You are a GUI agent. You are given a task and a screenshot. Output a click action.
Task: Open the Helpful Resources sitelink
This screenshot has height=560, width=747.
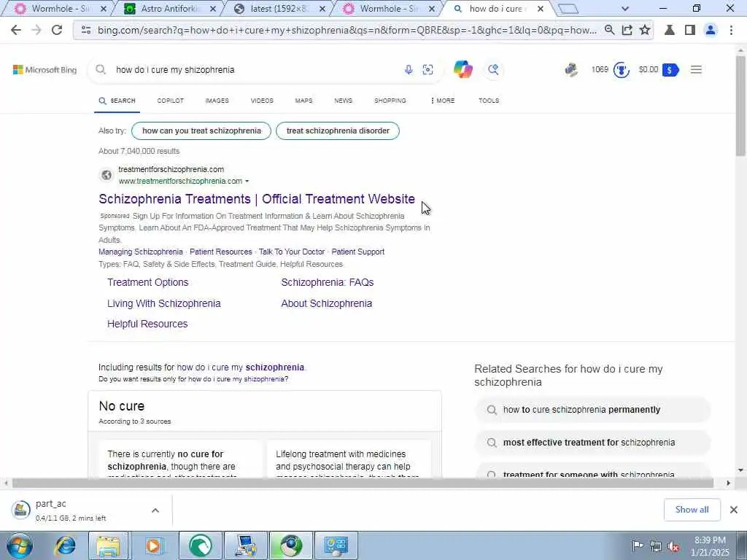coord(147,324)
